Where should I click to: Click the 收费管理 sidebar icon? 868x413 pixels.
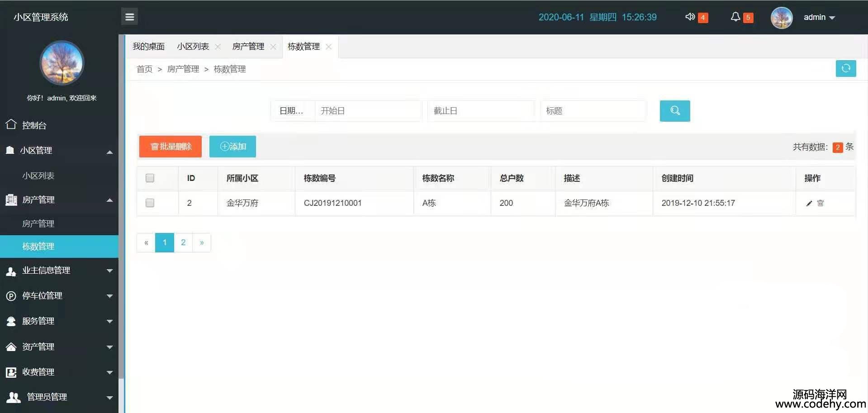(x=11, y=372)
